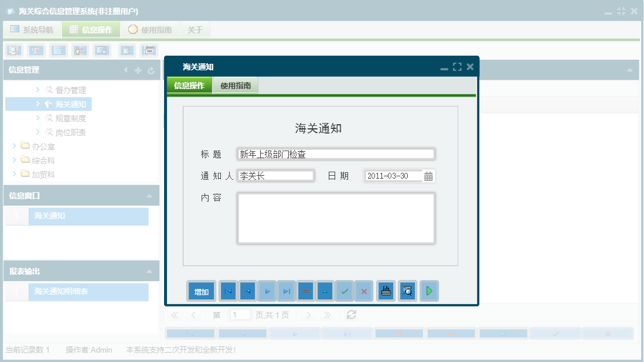Click the print icon in the notice dialog
The image size is (644, 362).
[385, 291]
